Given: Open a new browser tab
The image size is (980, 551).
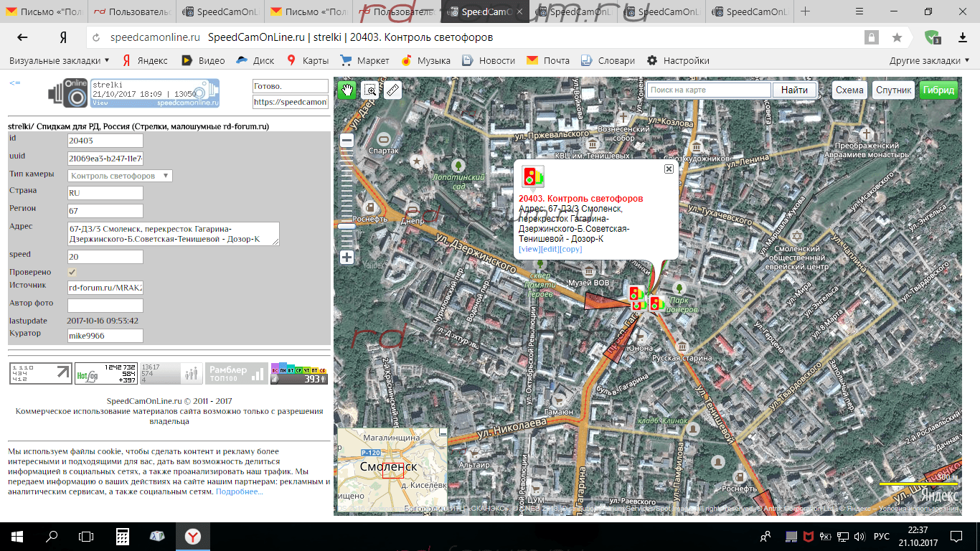Looking at the screenshot, I should coord(805,11).
